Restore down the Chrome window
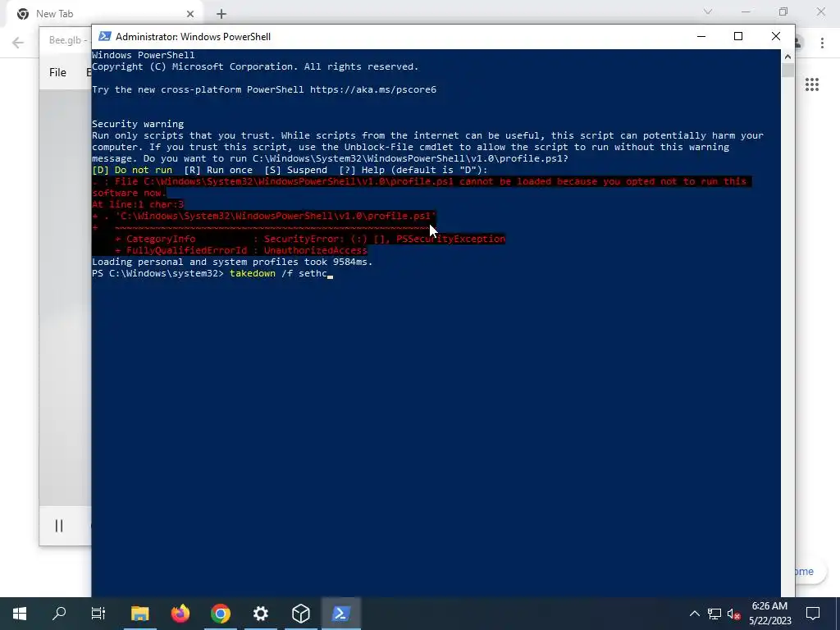 (x=783, y=11)
